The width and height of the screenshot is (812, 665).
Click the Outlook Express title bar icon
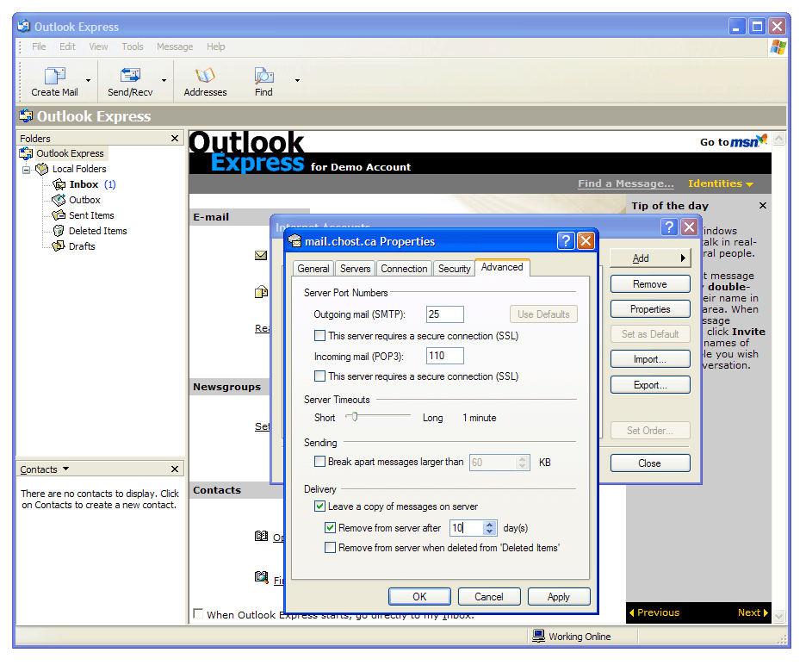pos(24,26)
